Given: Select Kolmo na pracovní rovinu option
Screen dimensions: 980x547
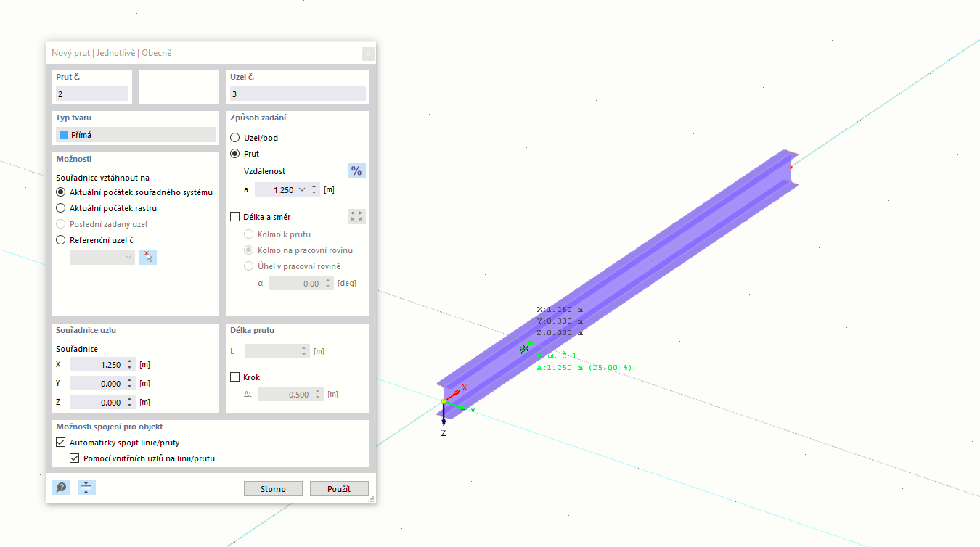Looking at the screenshot, I should coord(249,250).
